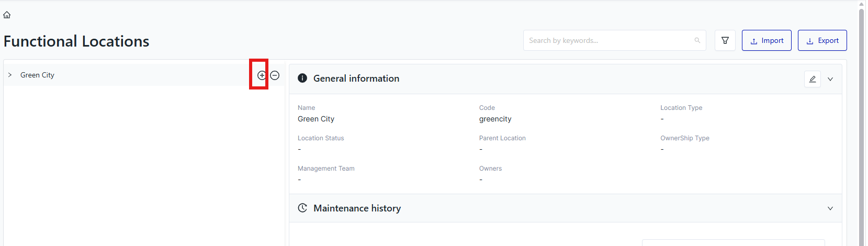Toggle the Maintenance history section chevron
The width and height of the screenshot is (868, 246).
coord(830,208)
